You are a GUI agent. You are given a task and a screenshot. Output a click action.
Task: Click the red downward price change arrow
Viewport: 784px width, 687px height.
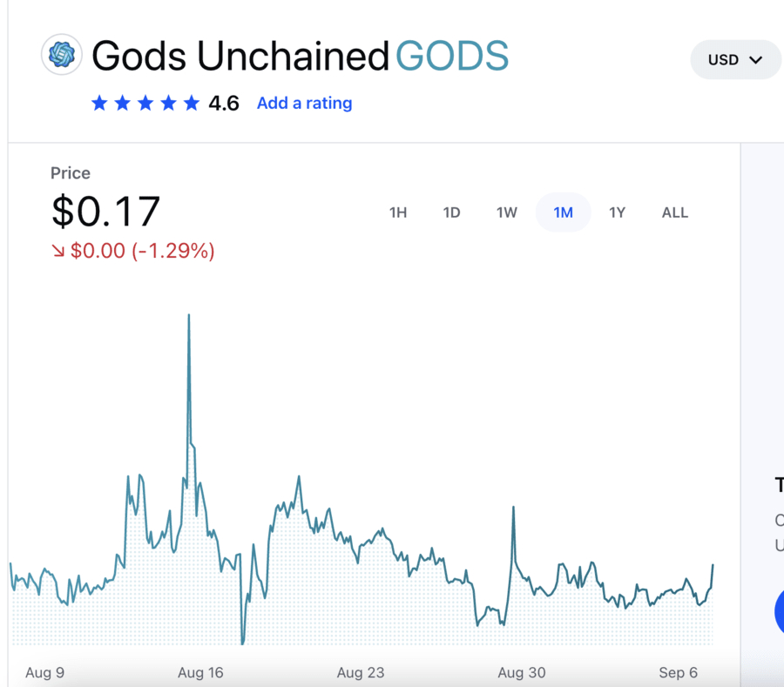tap(58, 251)
